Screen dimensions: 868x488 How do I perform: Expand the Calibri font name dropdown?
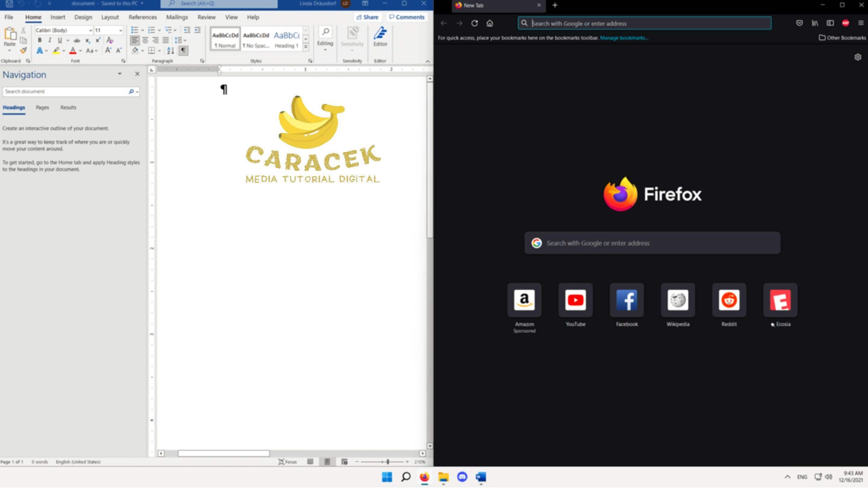(x=90, y=30)
